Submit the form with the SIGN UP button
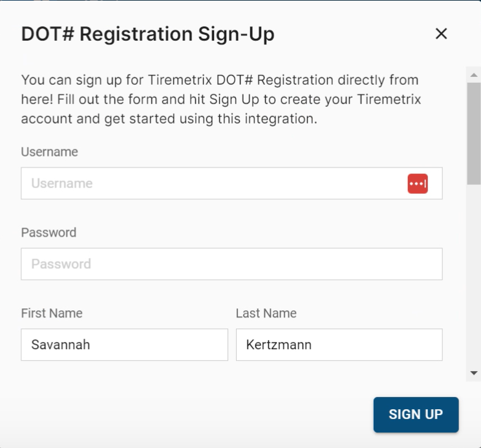The image size is (481, 448). [x=416, y=414]
